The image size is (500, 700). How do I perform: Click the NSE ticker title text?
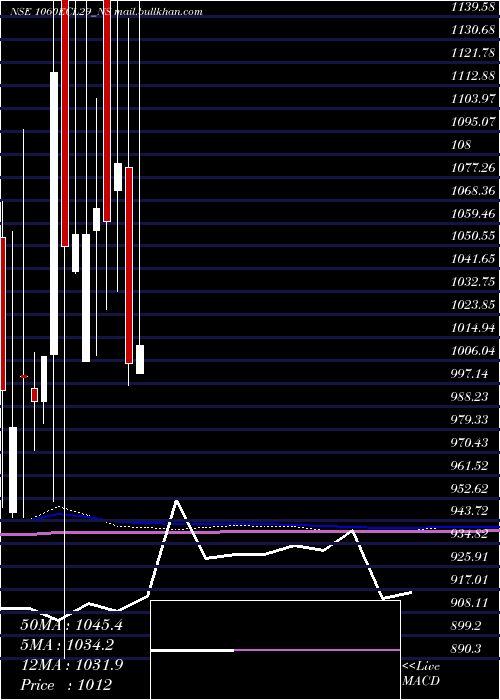tap(106, 12)
